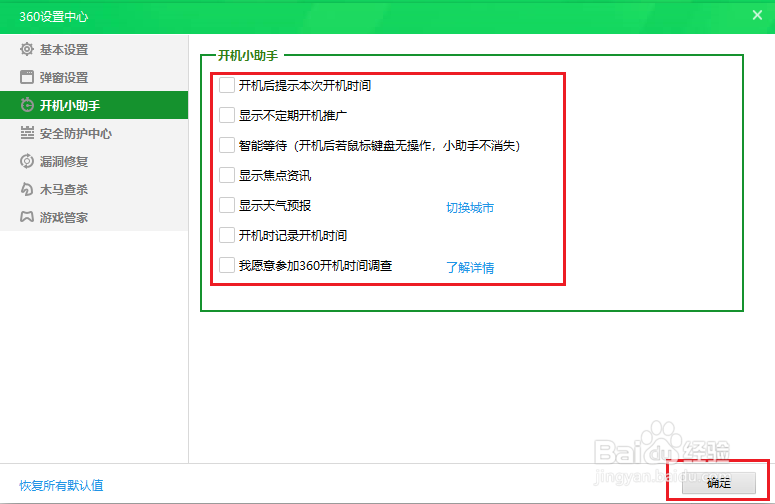The width and height of the screenshot is (775, 504).
Task: Click the 切换城市 link
Action: coord(470,208)
